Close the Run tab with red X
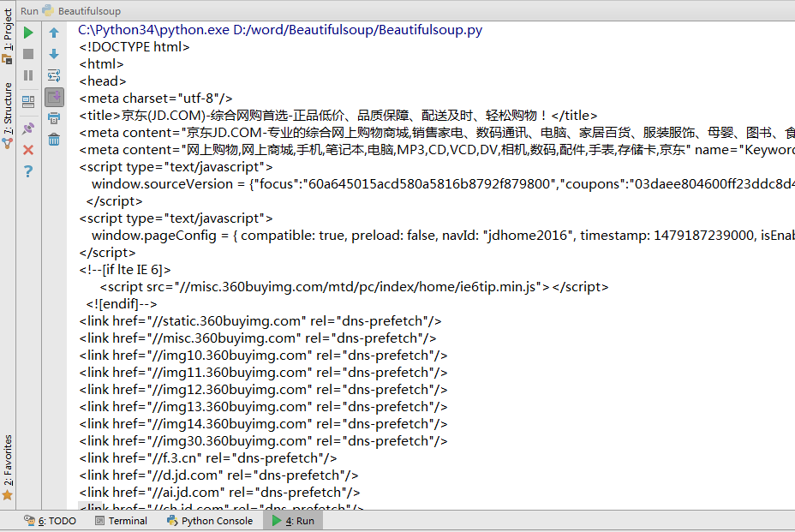The width and height of the screenshot is (795, 532). click(x=28, y=150)
